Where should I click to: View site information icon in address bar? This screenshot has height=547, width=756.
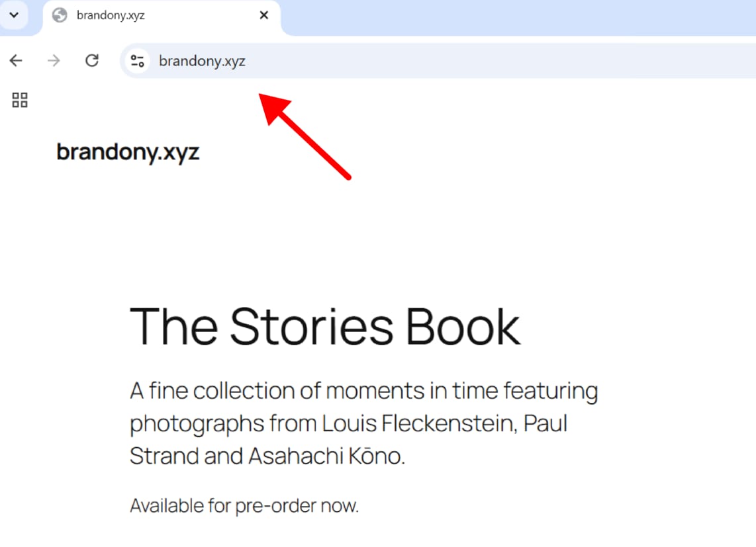138,61
